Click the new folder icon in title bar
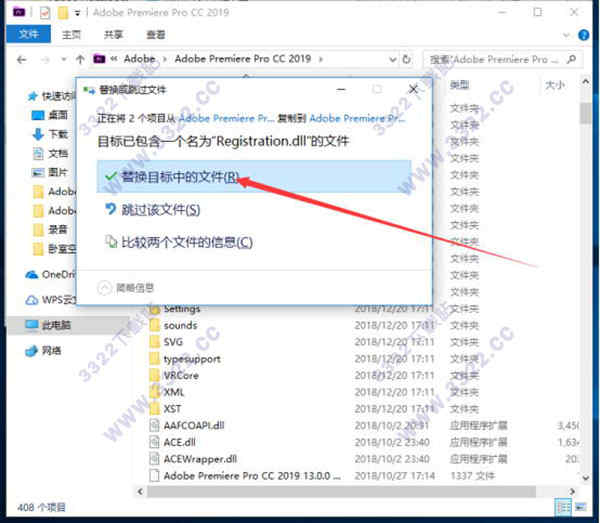Image resolution: width=600 pixels, height=523 pixels. 63,13
